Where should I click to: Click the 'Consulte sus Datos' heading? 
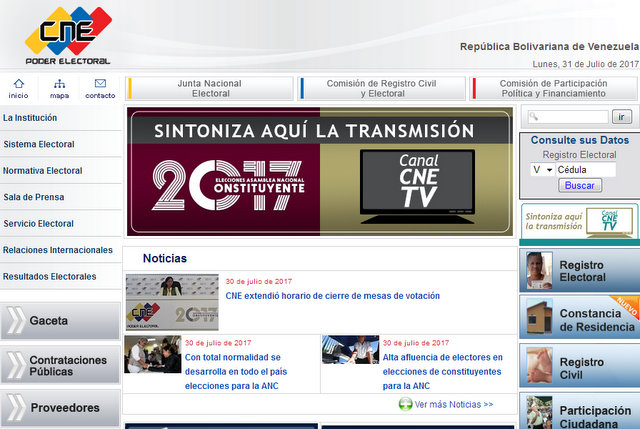(580, 140)
